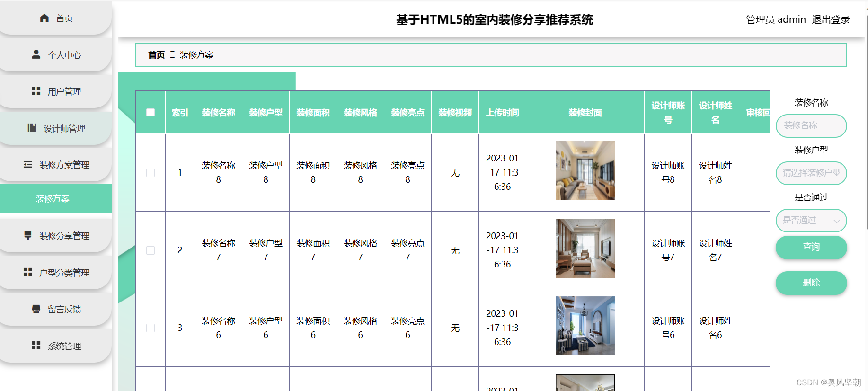
Task: Click the cell 设计师姓名7
Action: 715,250
